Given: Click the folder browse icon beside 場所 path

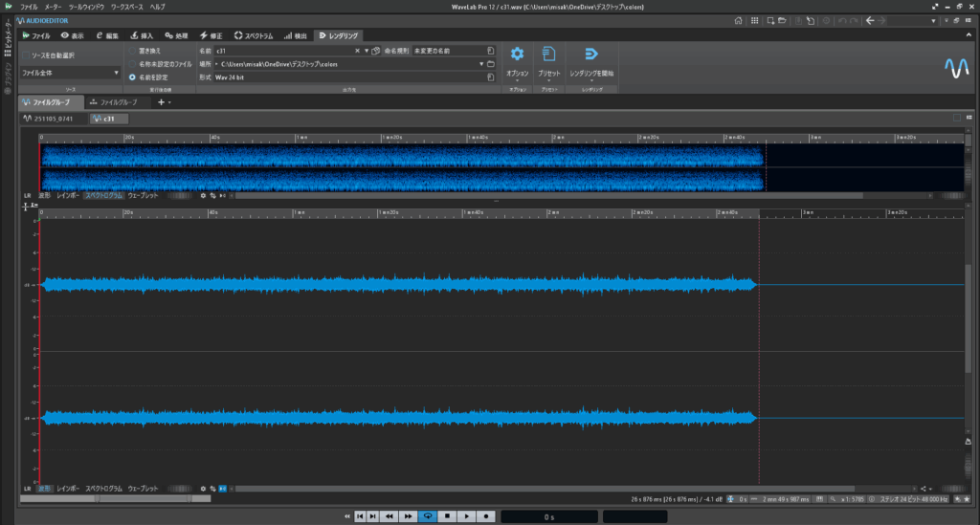Looking at the screenshot, I should [x=490, y=64].
